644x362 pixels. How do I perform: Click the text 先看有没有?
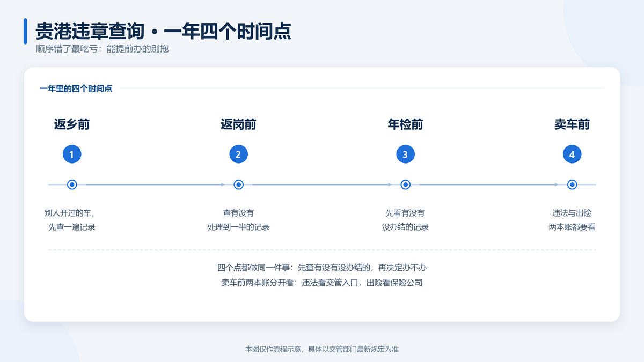point(405,213)
